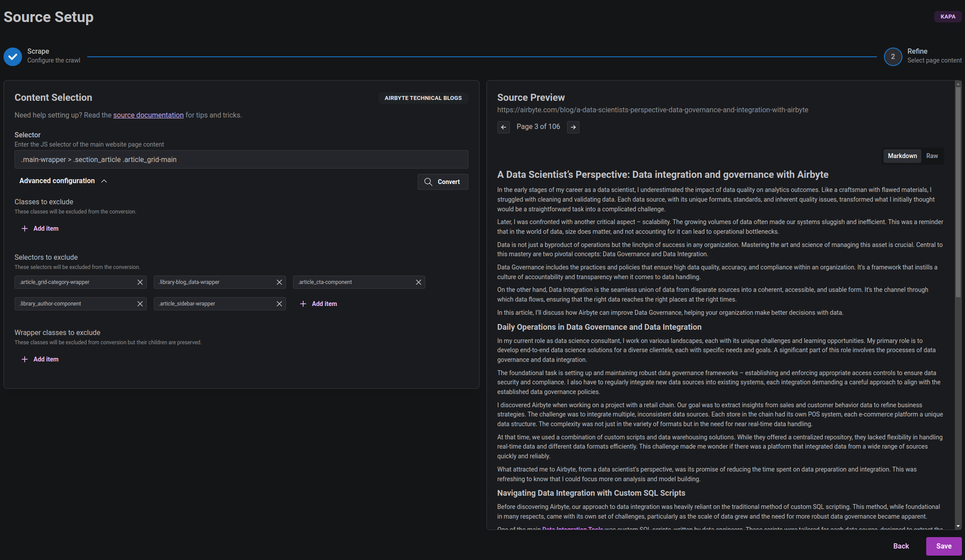Go to the previous preview page
Screen dimensions: 965x560
pyautogui.click(x=504, y=127)
